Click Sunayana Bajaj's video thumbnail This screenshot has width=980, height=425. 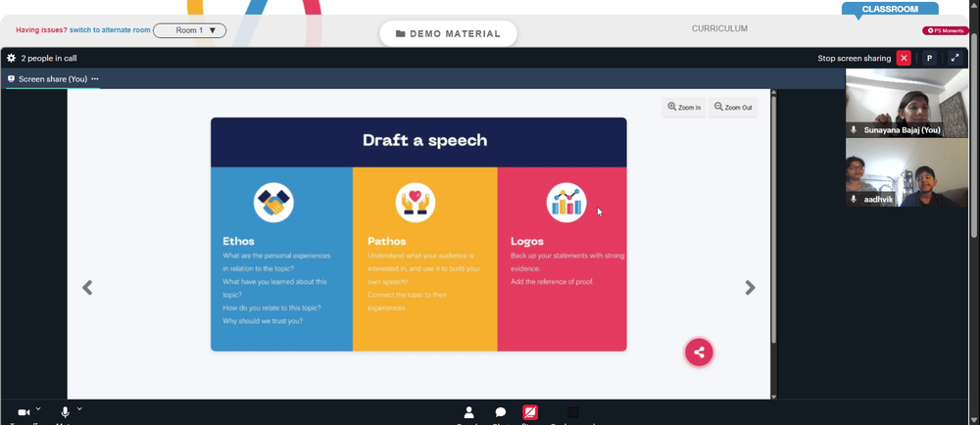click(x=906, y=103)
